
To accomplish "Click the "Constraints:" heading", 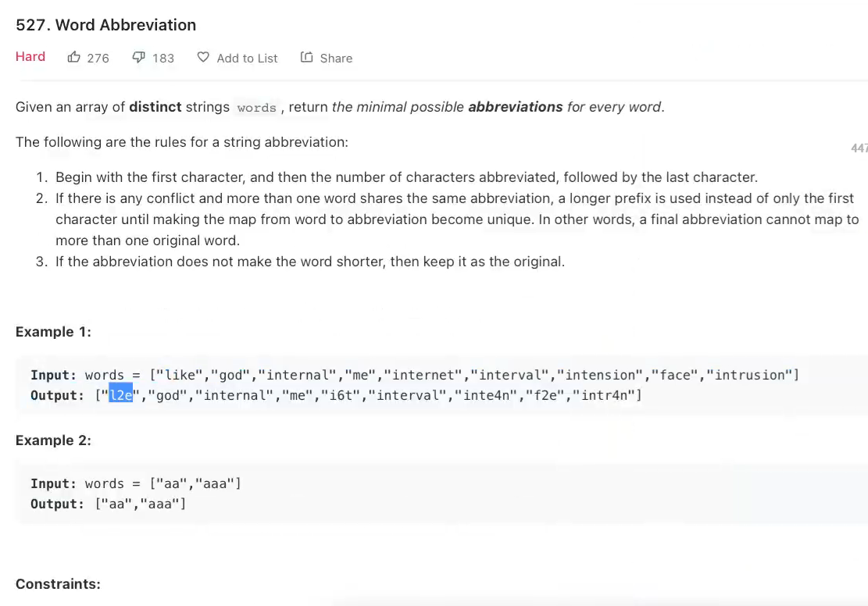I will 58,583.
